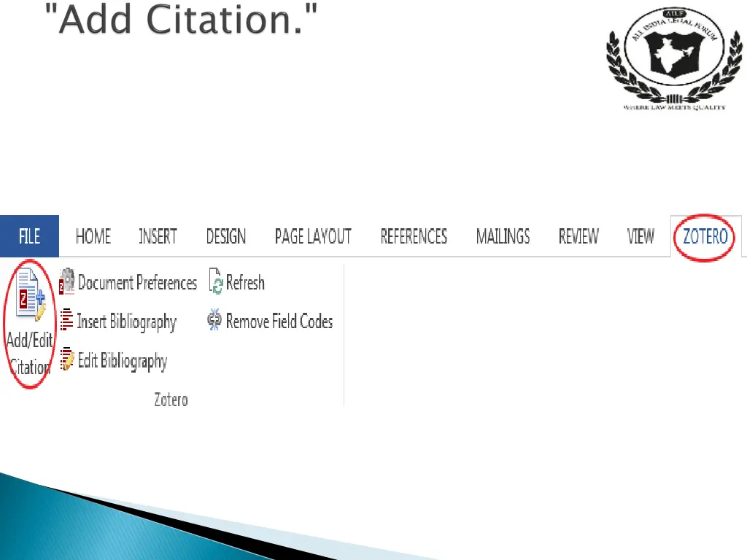Viewport: 747px width, 560px height.
Task: Click the Refresh icon
Action: tap(216, 281)
